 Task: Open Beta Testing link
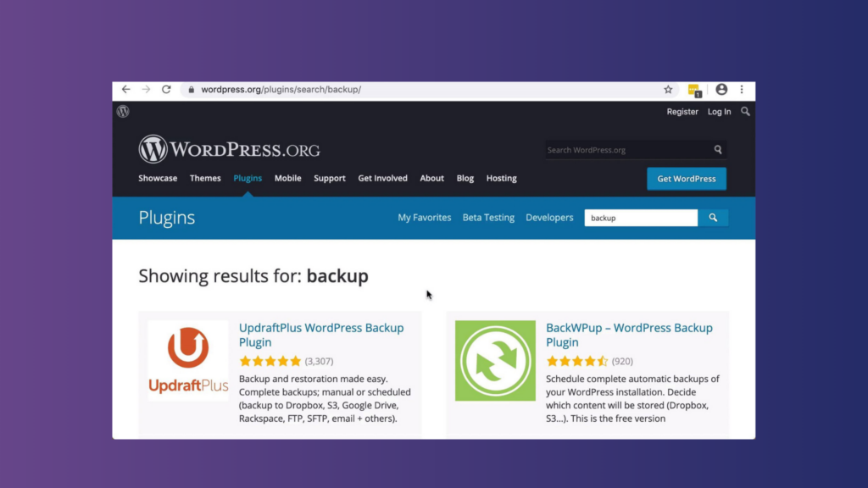coord(488,218)
